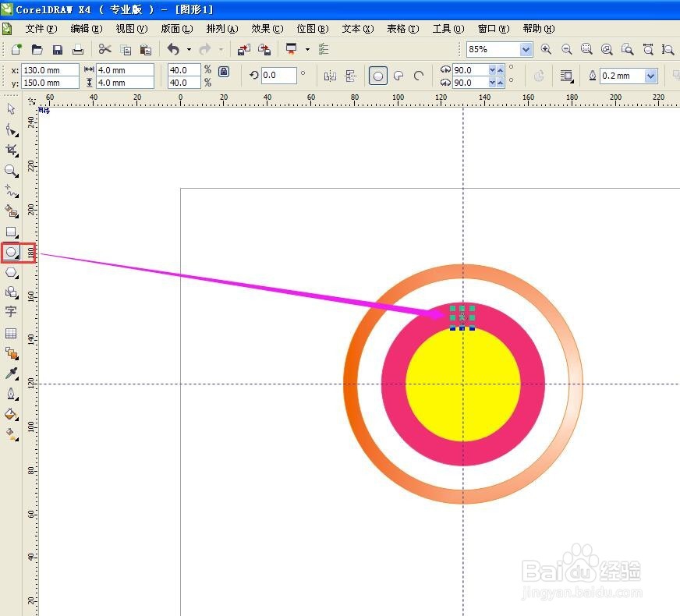Click the Print icon

tap(78, 49)
